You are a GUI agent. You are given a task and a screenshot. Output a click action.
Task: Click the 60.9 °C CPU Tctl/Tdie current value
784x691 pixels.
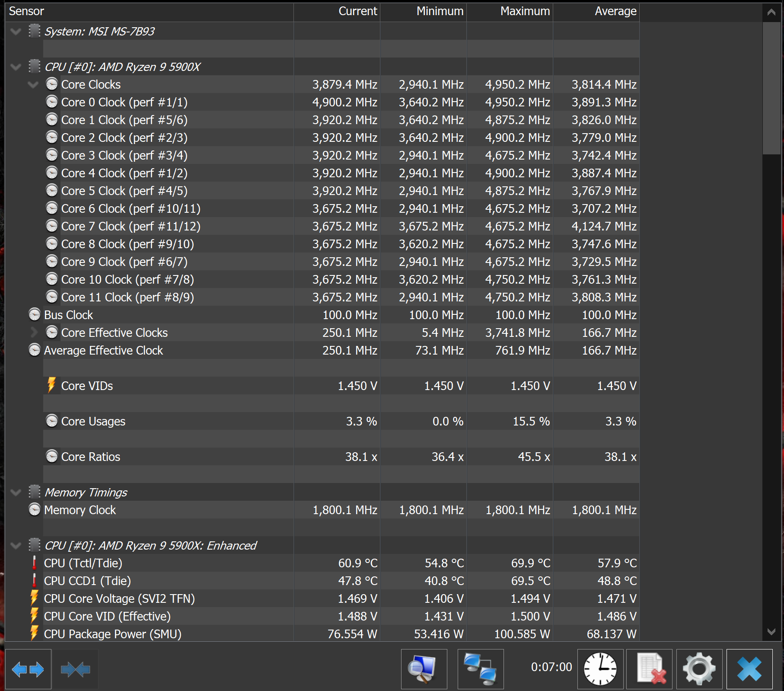(x=358, y=563)
